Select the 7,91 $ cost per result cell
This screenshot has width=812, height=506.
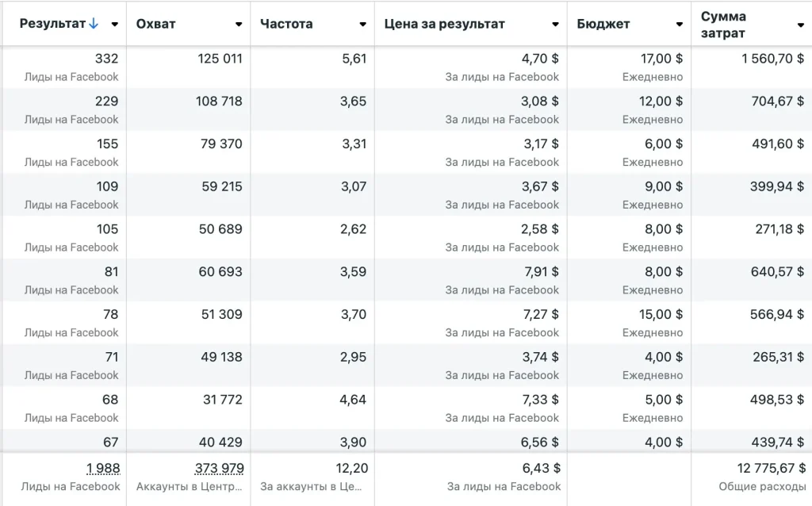coord(540,272)
